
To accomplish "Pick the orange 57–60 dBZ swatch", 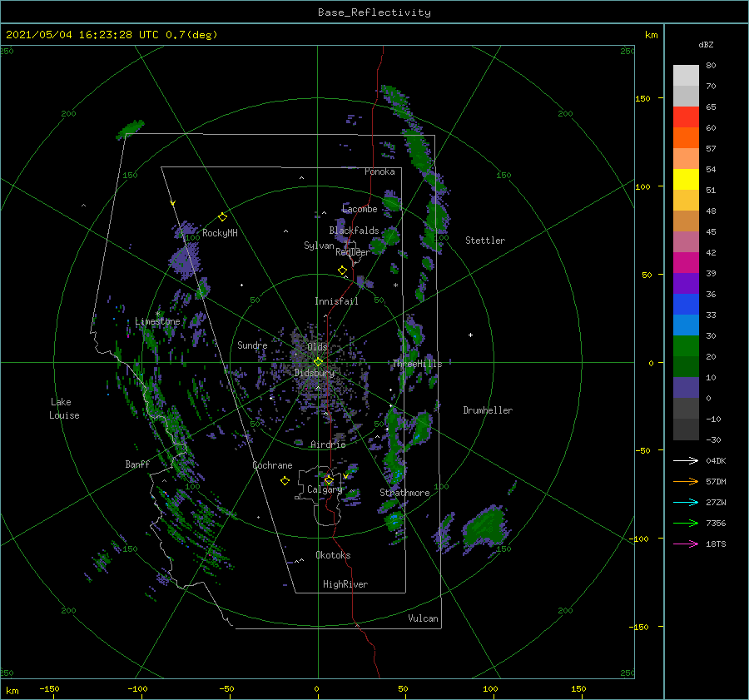I will pyautogui.click(x=686, y=138).
